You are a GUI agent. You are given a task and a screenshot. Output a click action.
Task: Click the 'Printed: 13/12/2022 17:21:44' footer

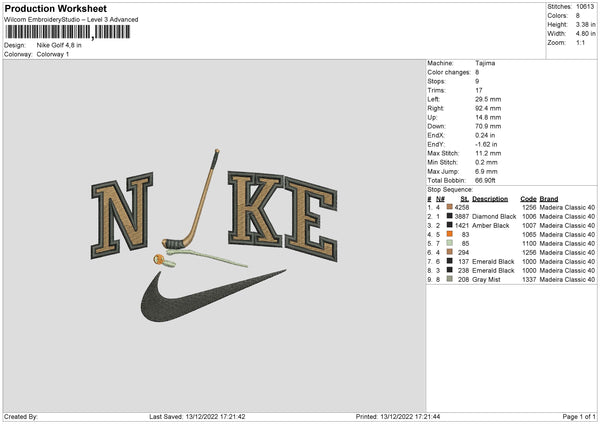point(398,416)
